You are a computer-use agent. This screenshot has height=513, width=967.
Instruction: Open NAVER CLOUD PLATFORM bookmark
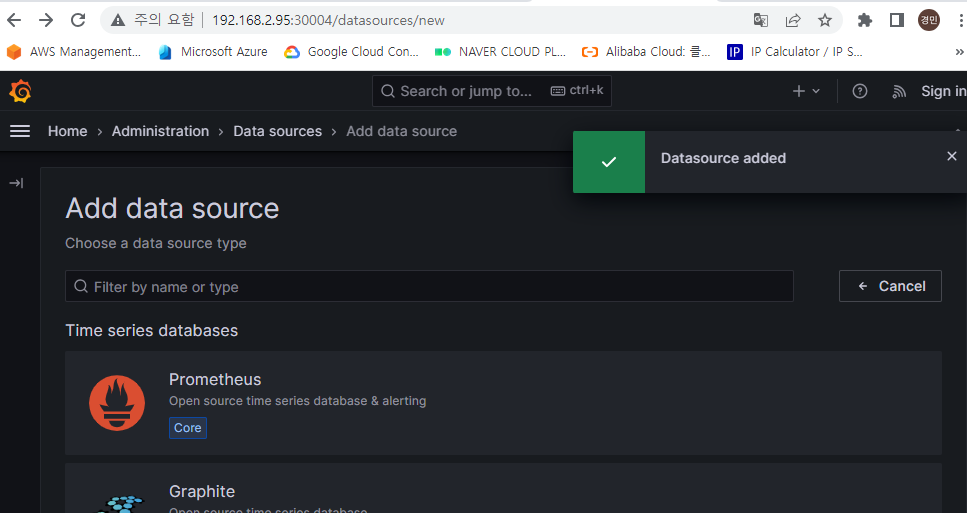(x=500, y=52)
